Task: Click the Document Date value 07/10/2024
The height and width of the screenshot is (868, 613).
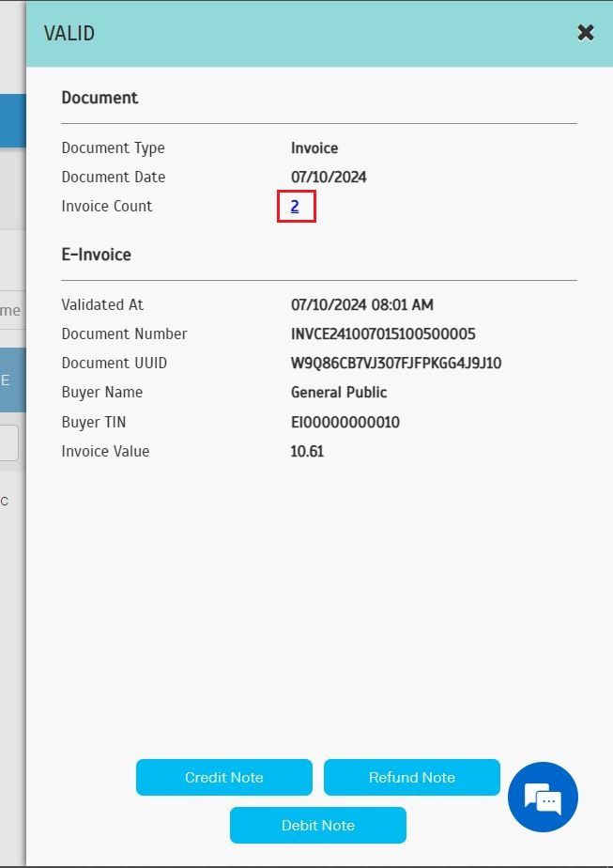Action: pyautogui.click(x=328, y=178)
